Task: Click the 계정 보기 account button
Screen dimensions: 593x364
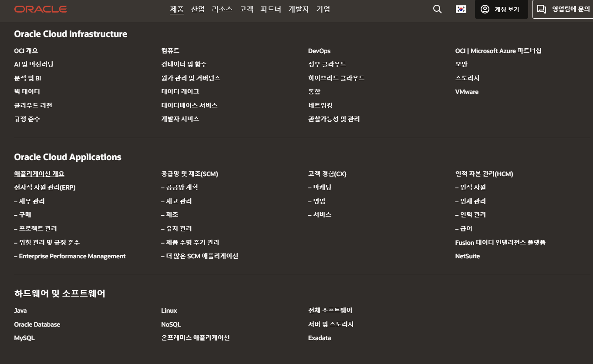Action: (501, 9)
